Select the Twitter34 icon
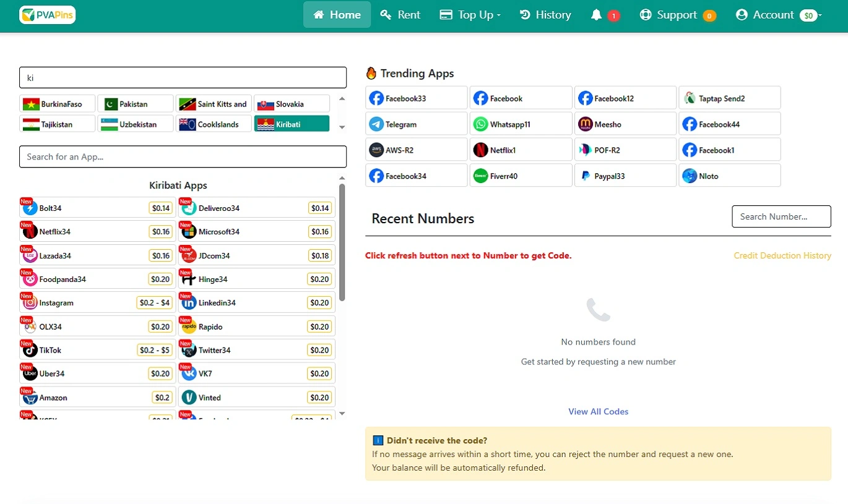Viewport: 848px width, 504px height. [189, 350]
